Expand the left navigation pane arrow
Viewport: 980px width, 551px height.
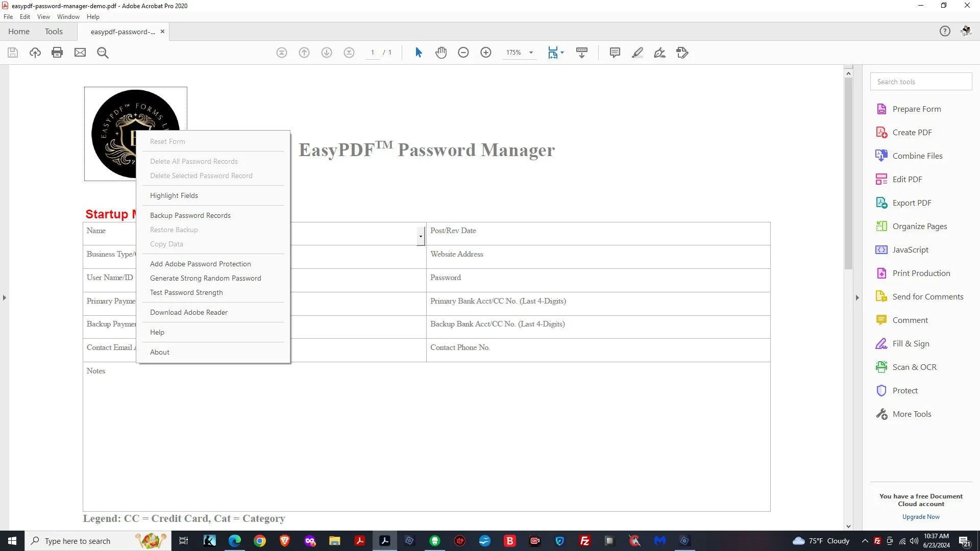[5, 297]
